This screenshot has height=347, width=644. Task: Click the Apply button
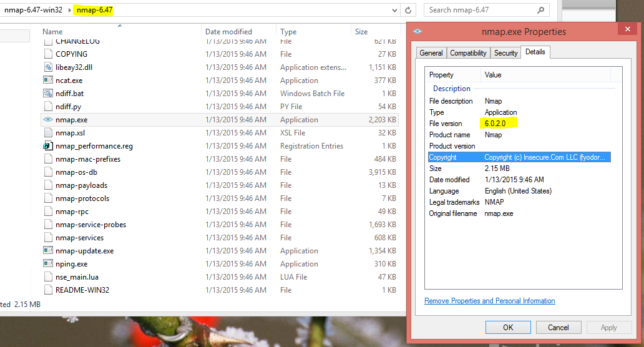[x=608, y=327]
